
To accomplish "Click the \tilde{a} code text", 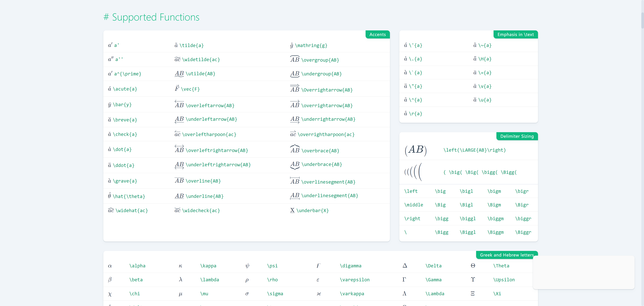I will point(192,45).
